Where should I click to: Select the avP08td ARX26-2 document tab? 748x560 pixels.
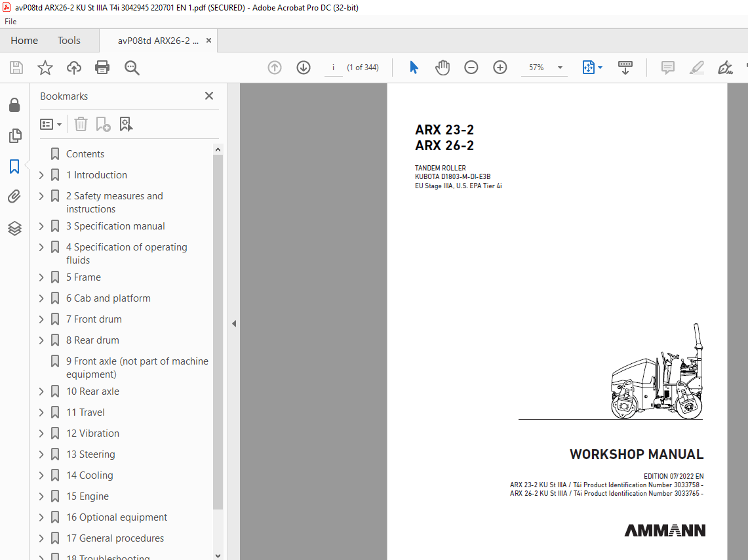[x=158, y=41]
